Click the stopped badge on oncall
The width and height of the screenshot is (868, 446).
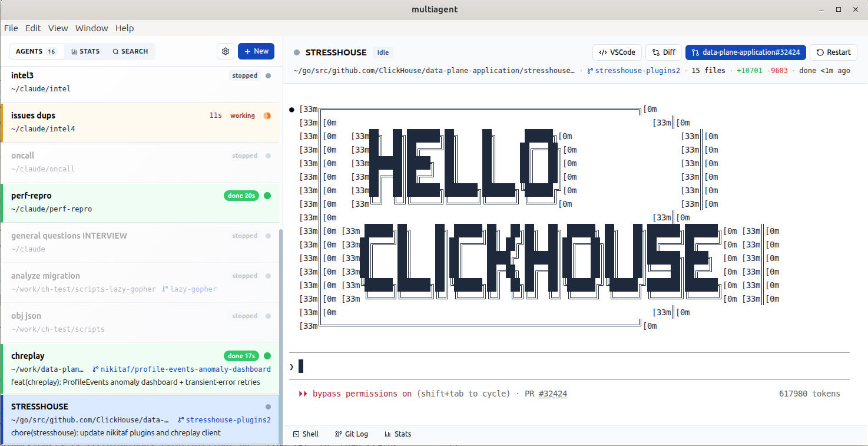[x=245, y=156]
